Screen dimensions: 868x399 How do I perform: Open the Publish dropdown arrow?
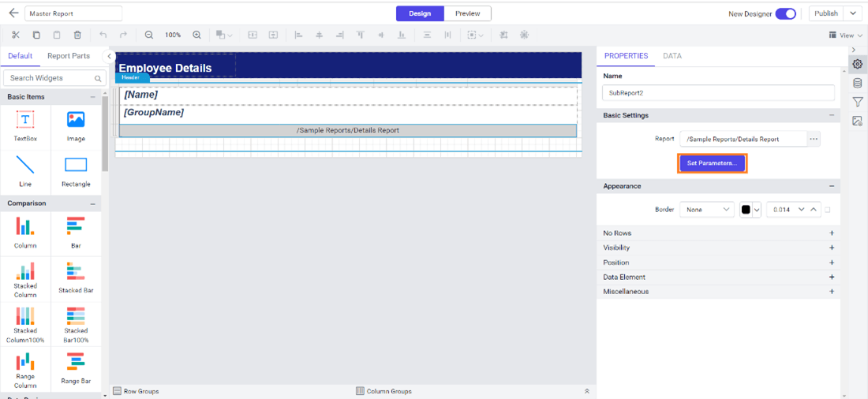click(x=851, y=14)
